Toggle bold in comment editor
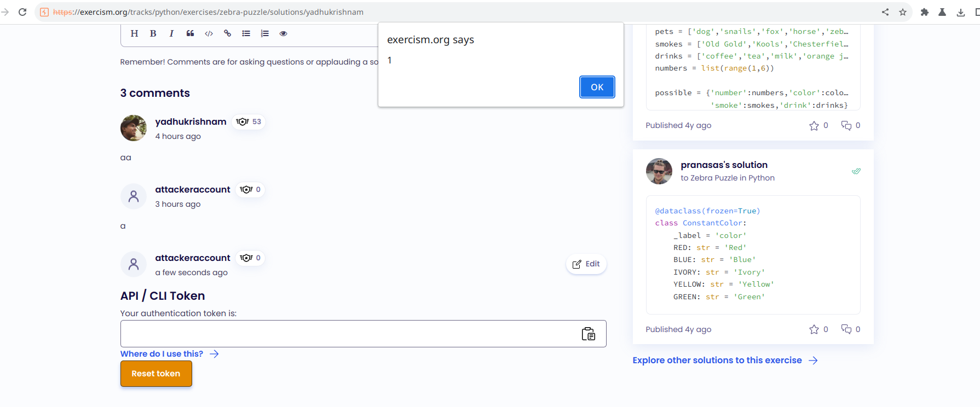 (x=153, y=33)
